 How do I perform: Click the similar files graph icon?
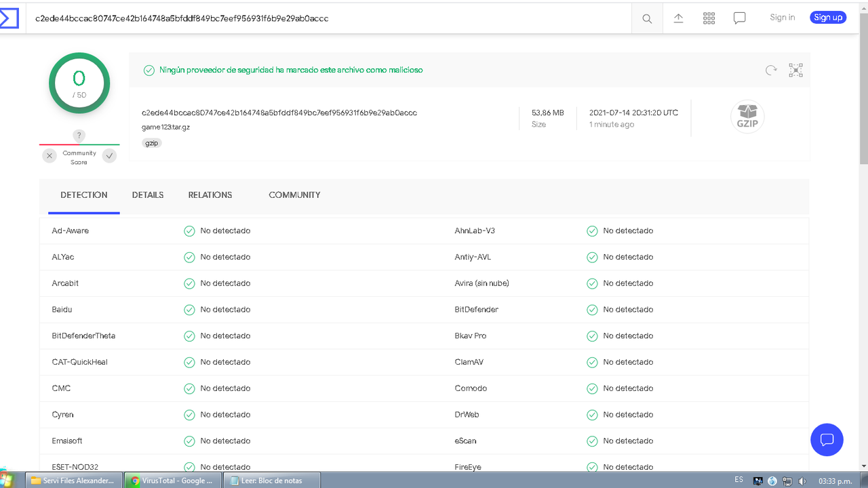pos(796,70)
